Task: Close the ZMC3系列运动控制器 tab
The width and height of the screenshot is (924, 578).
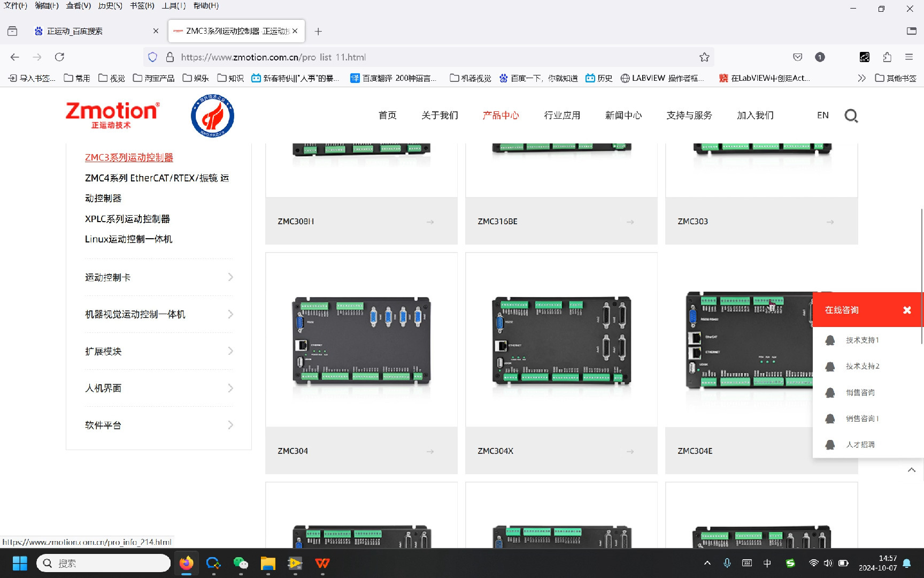Action: pos(295,31)
